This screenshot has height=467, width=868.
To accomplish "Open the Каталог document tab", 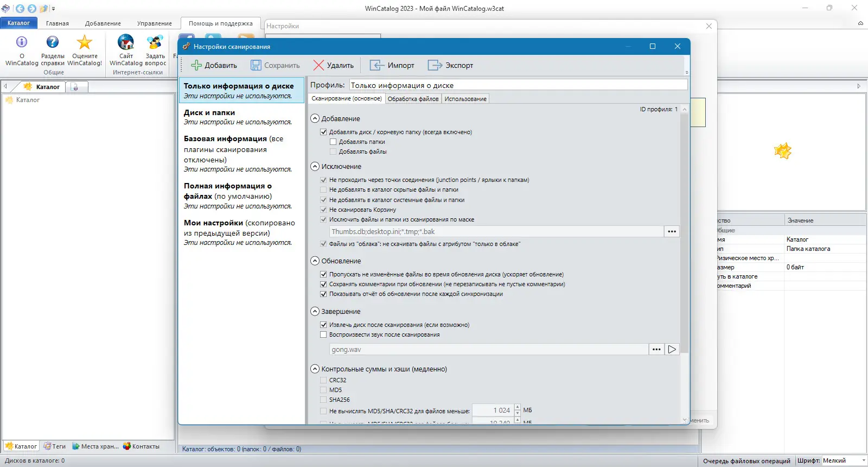I will tap(43, 87).
